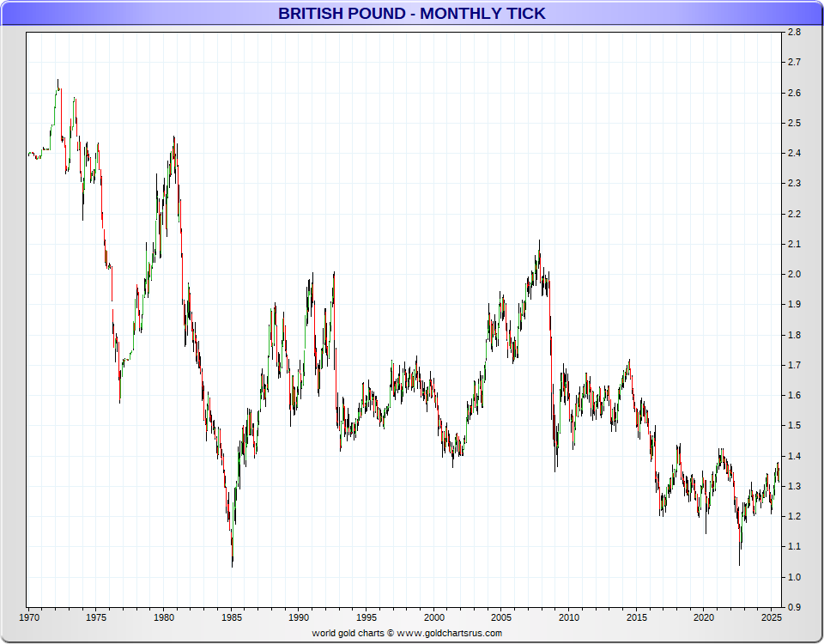Click the '1.7' y-axis value

tap(795, 366)
